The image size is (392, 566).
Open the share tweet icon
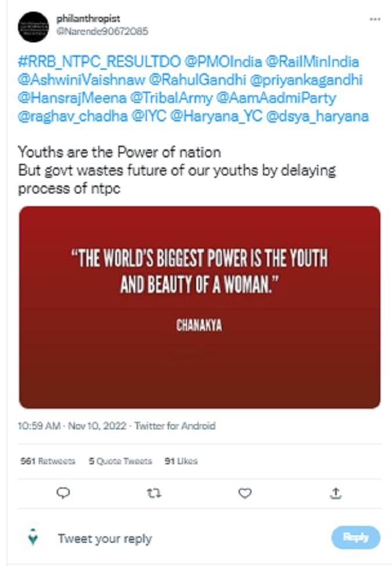(336, 493)
